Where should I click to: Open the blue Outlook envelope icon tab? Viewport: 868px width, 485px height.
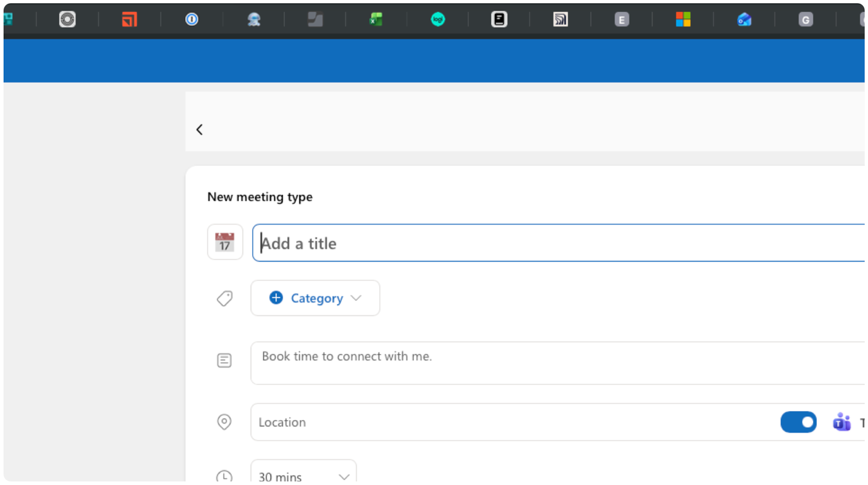pyautogui.click(x=744, y=20)
